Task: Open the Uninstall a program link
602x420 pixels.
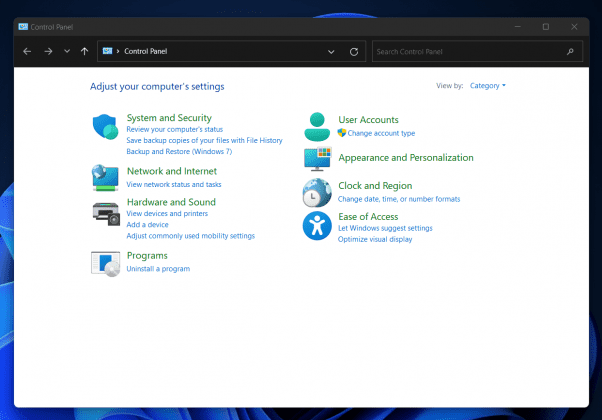Action: 158,269
